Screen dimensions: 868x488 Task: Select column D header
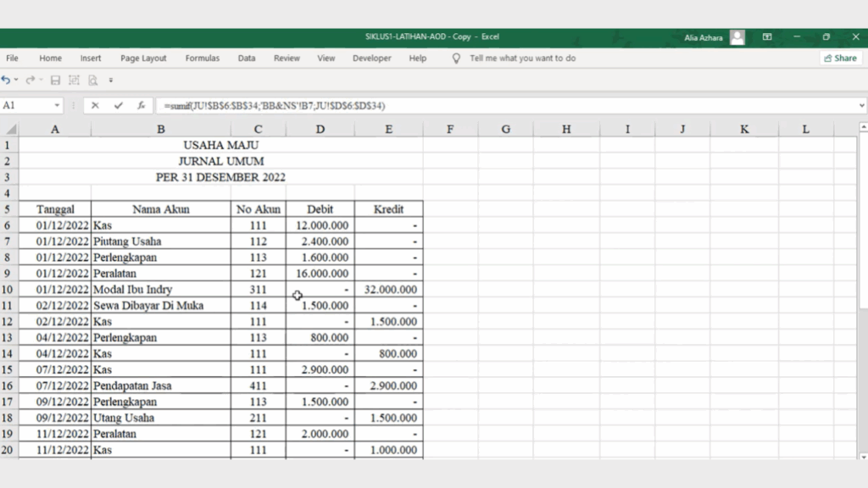click(x=320, y=130)
